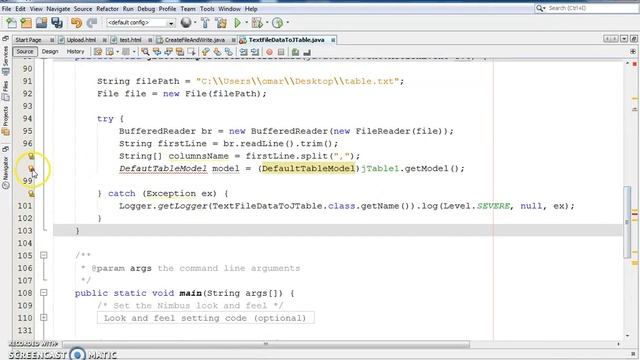This screenshot has height=360, width=640.
Task: Click the Clean and Build icon
Action: pyautogui.click(x=221, y=23)
